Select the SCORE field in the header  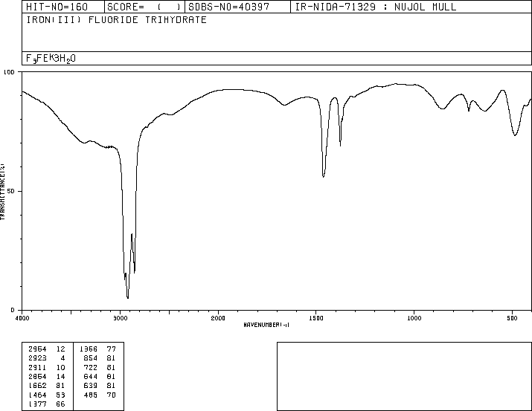pyautogui.click(x=144, y=7)
